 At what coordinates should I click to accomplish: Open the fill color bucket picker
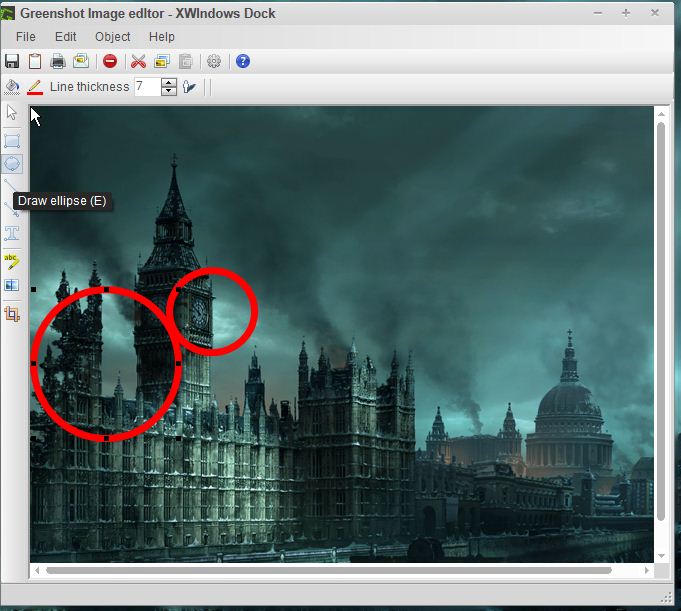(x=12, y=87)
